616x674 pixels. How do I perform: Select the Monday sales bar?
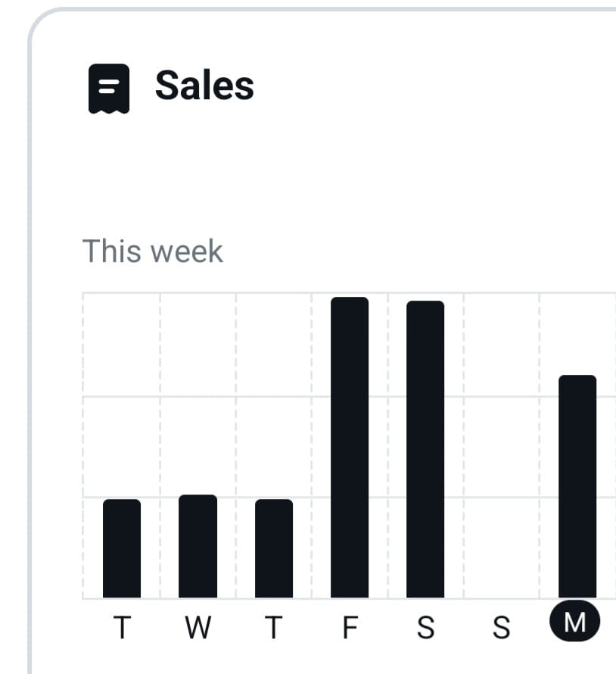(x=577, y=486)
